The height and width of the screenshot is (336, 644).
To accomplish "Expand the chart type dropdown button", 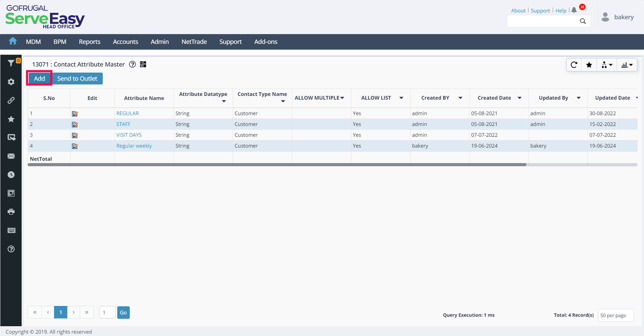I will (x=627, y=65).
